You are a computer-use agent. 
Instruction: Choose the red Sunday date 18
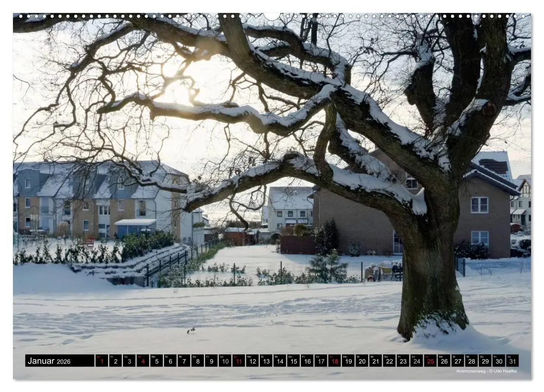(x=334, y=361)
